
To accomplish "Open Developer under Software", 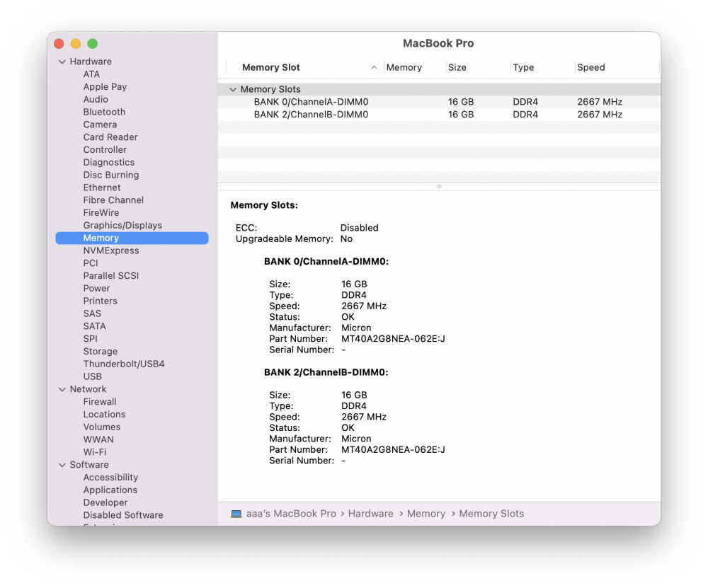I will tap(105, 503).
